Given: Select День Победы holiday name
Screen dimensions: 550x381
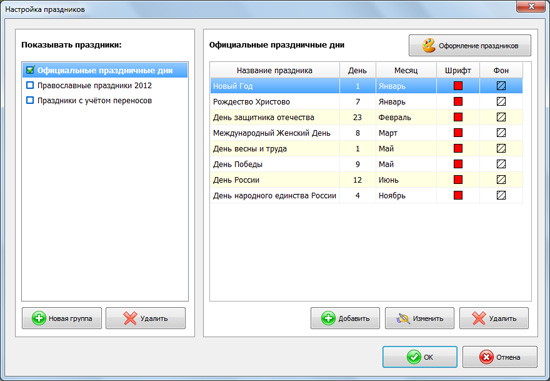Looking at the screenshot, I should click(x=238, y=164).
